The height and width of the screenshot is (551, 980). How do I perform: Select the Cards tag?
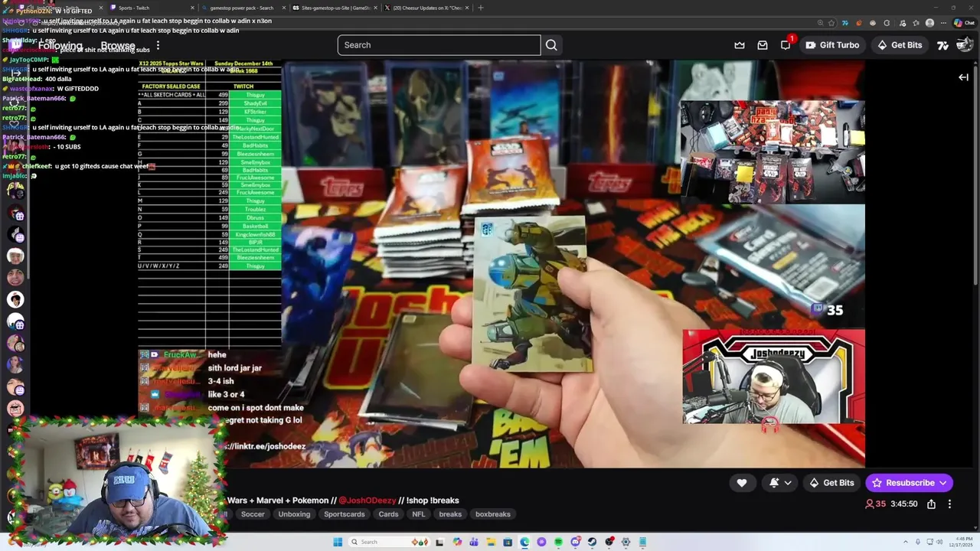388,514
